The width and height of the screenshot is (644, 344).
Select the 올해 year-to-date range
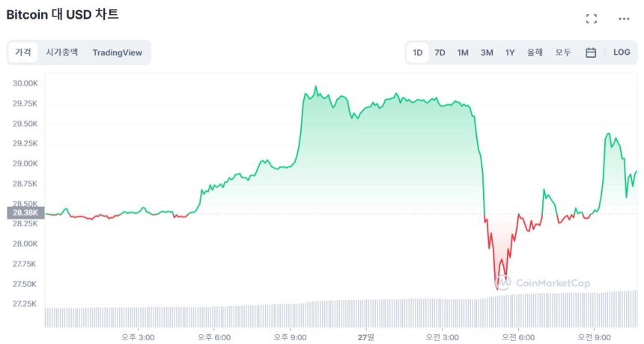(x=535, y=52)
